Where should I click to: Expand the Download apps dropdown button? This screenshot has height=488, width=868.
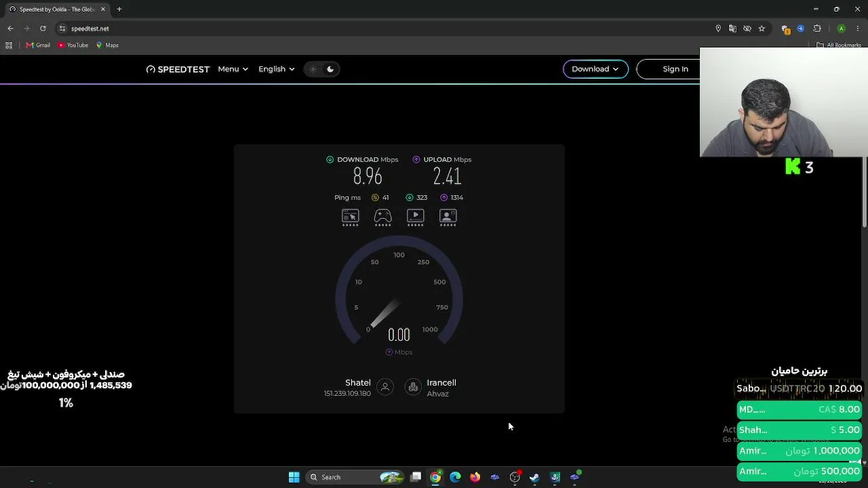coord(595,69)
